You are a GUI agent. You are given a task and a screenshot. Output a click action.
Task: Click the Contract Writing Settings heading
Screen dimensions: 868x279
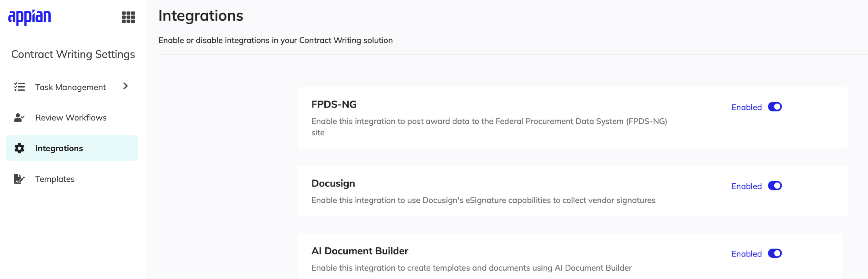point(73,54)
